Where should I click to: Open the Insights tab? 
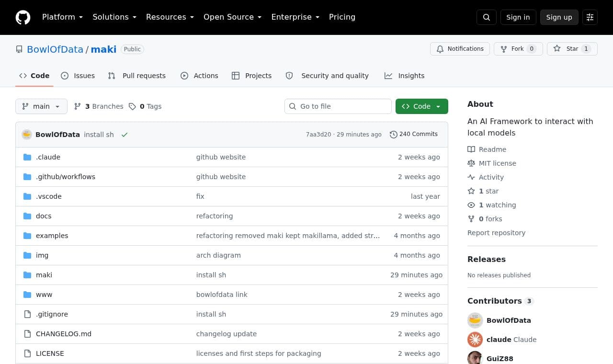[x=404, y=76]
